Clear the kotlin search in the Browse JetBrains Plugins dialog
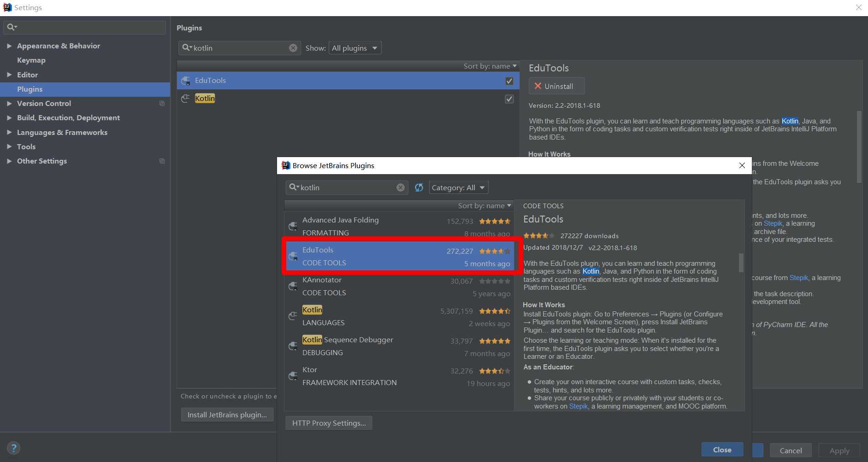 click(401, 187)
